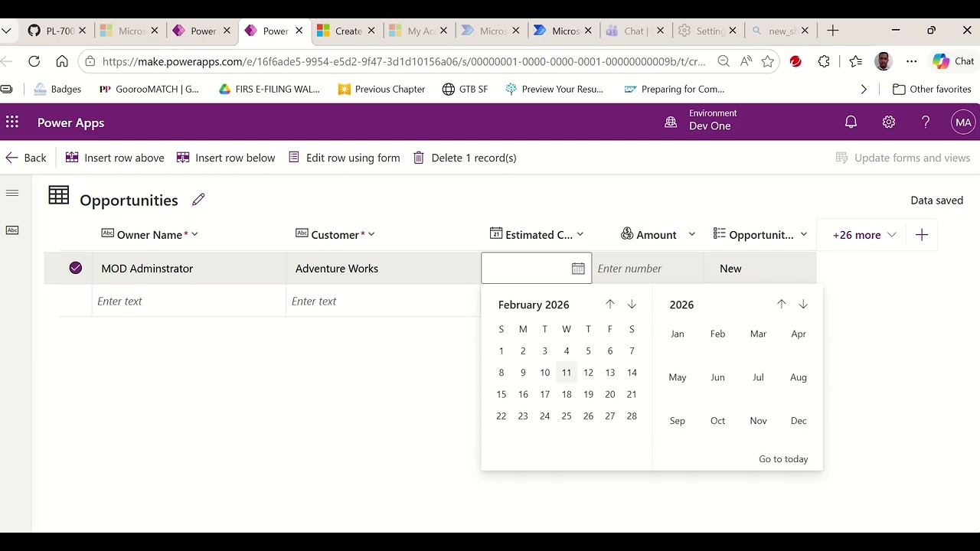
Task: Open Owner Name column dropdown
Action: click(194, 234)
